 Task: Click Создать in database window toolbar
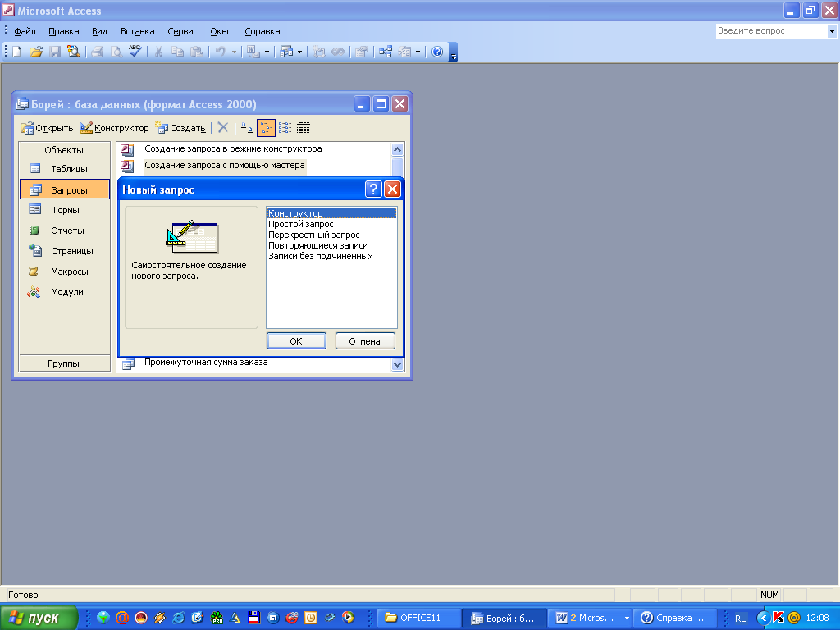point(180,128)
